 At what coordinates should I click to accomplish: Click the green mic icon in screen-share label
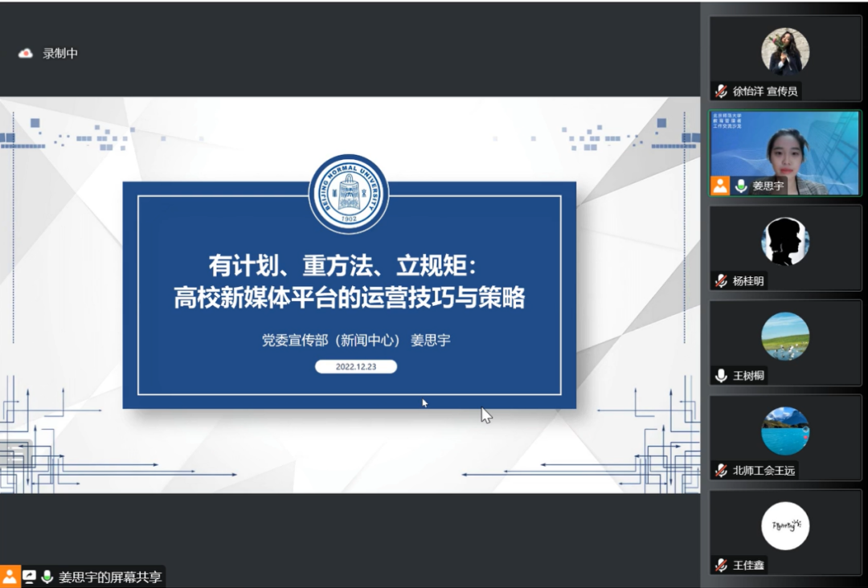[47, 577]
